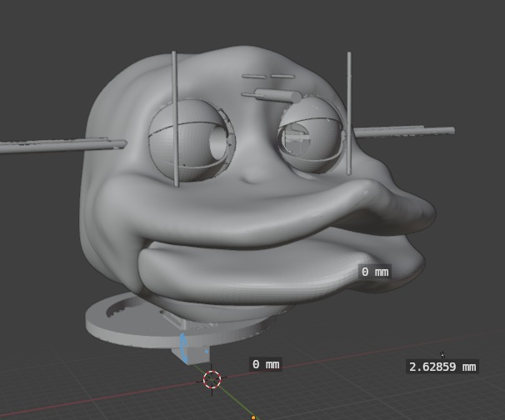Screen dimensions: 505x420
Task: Select the short cylinder above the half-lidded eye
Action: (x=278, y=96)
